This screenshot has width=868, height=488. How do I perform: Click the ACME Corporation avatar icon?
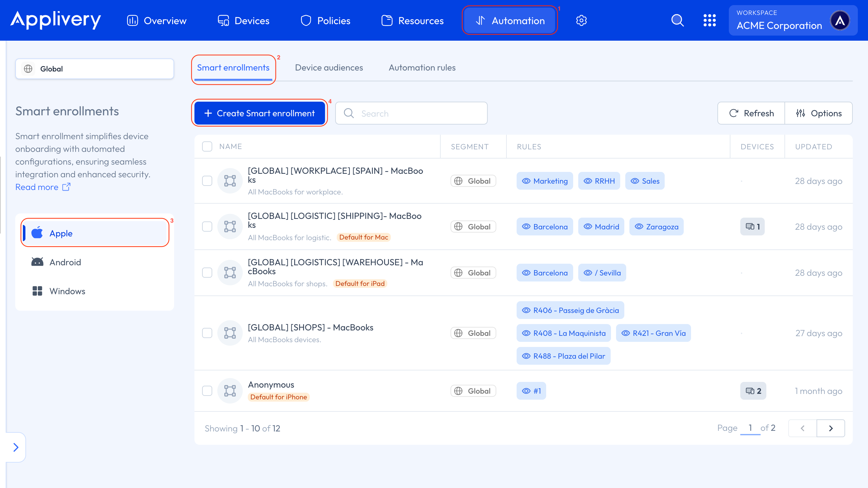point(840,21)
